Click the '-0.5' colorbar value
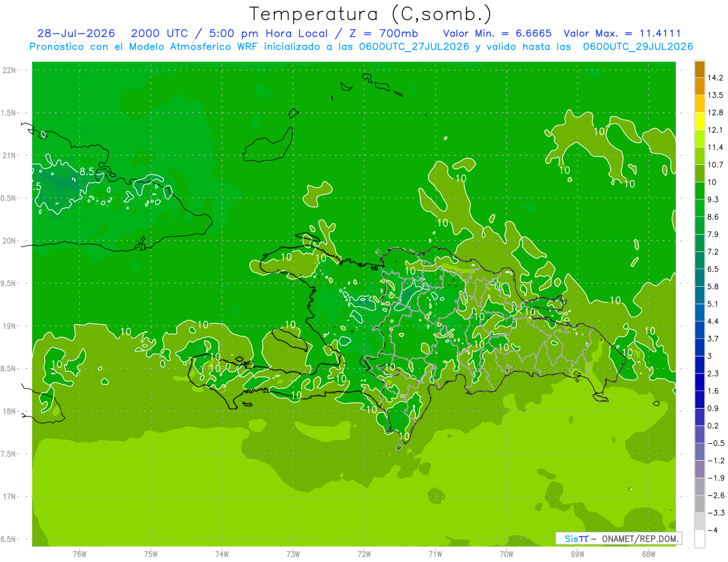This screenshot has height=562, width=728. click(x=715, y=443)
